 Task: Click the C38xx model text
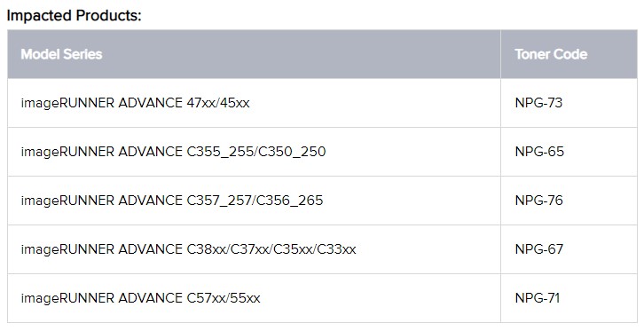click(206, 249)
